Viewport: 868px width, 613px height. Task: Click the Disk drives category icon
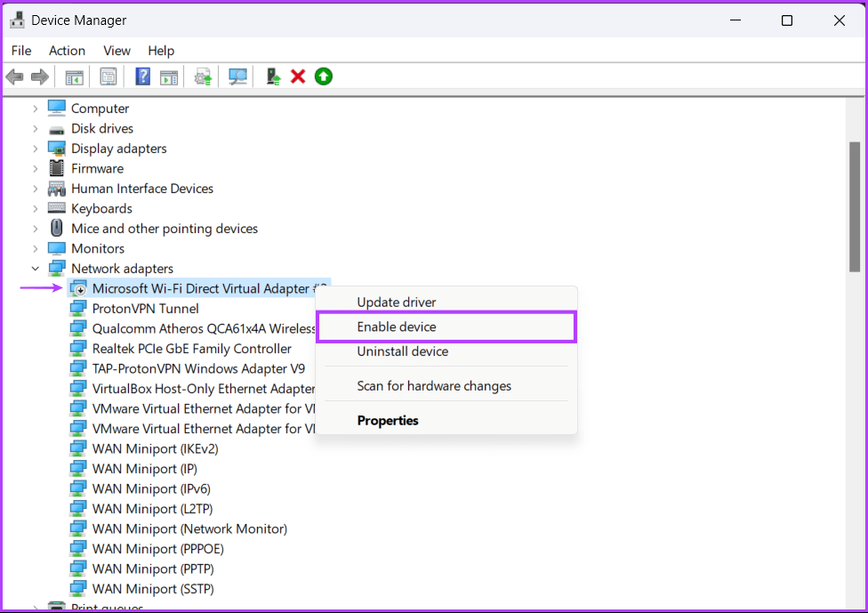point(55,128)
